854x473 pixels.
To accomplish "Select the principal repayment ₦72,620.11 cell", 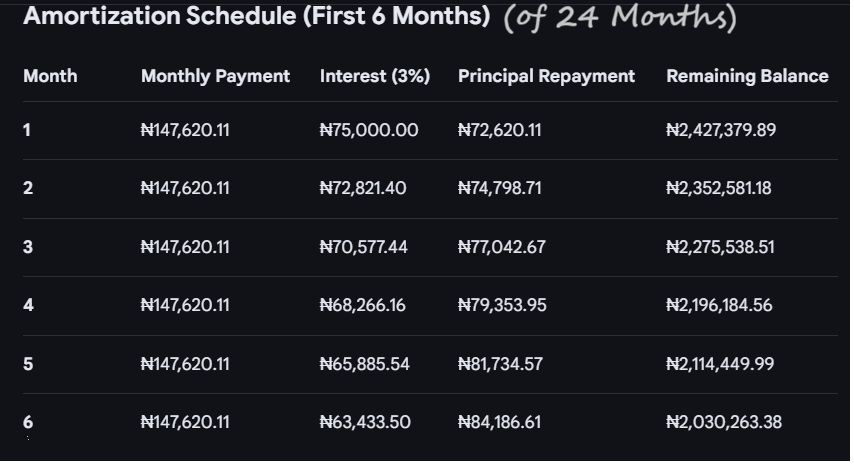I will 500,130.
